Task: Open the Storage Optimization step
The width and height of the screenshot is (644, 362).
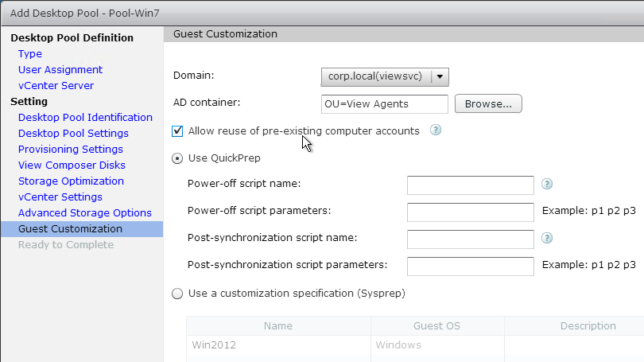Action: pos(71,181)
